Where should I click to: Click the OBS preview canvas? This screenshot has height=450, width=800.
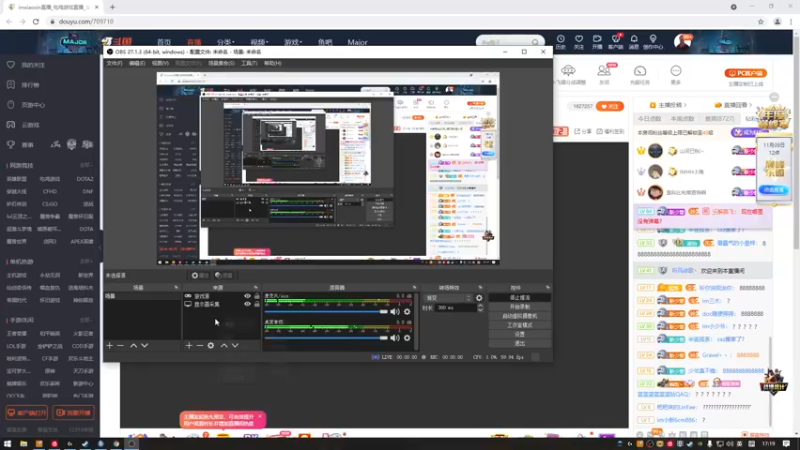[328, 168]
